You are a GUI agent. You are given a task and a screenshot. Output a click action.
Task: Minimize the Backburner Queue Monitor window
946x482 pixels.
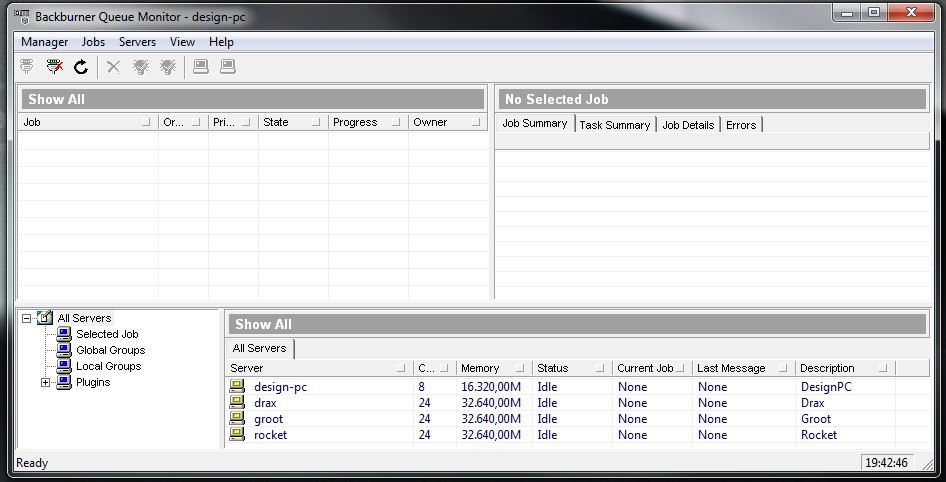point(848,12)
